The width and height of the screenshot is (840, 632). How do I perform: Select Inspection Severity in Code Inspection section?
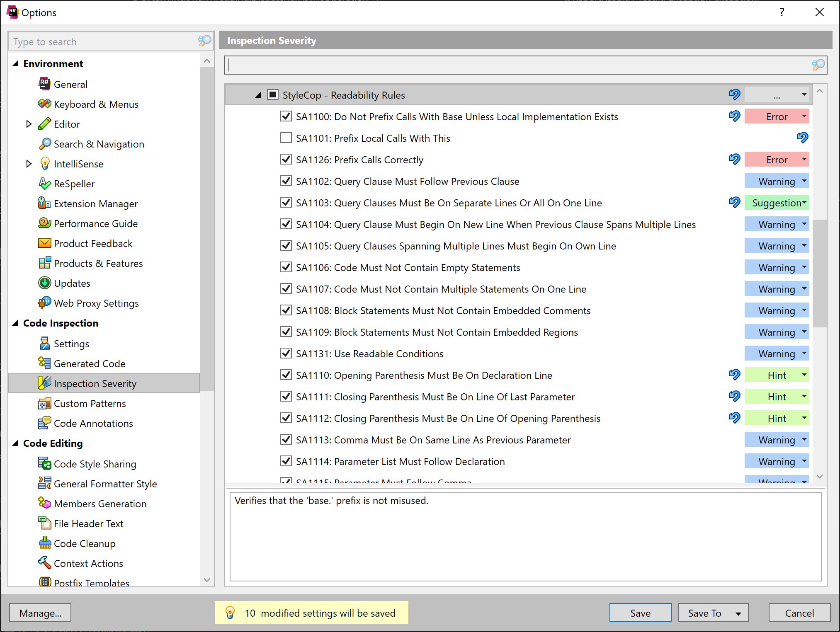[95, 383]
